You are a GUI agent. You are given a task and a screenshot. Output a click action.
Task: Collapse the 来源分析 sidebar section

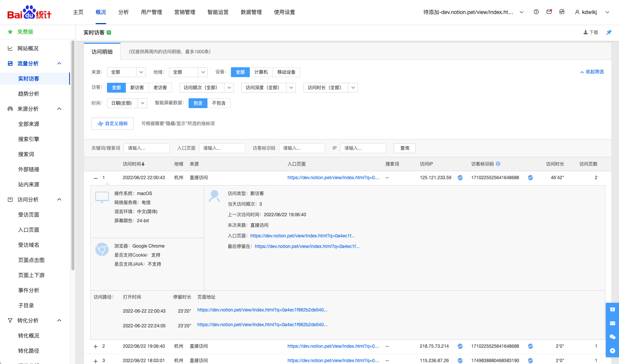(59, 109)
